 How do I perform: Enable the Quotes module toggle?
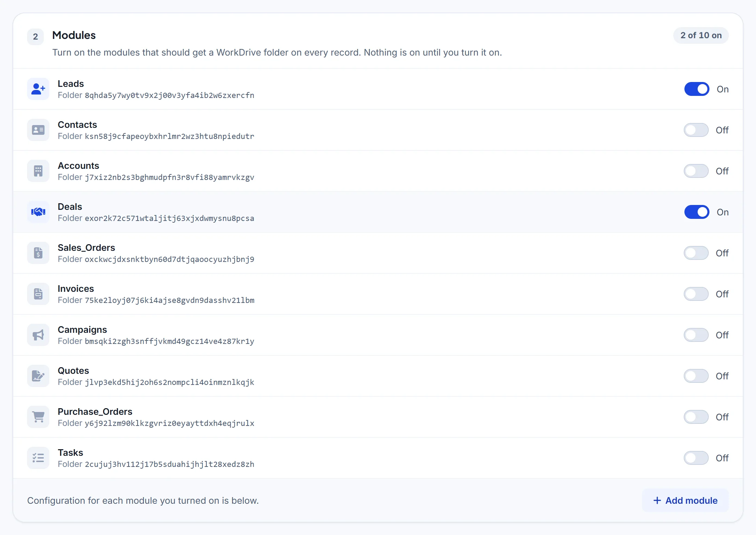coord(696,376)
